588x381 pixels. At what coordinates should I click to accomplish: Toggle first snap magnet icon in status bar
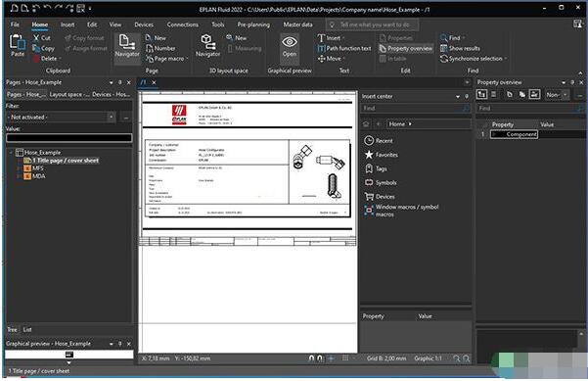point(311,358)
